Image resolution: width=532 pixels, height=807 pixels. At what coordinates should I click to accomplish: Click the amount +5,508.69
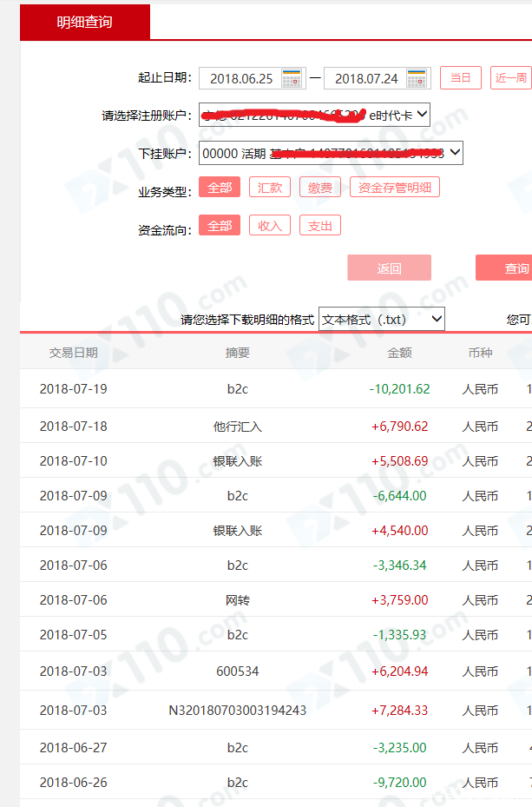tap(399, 460)
